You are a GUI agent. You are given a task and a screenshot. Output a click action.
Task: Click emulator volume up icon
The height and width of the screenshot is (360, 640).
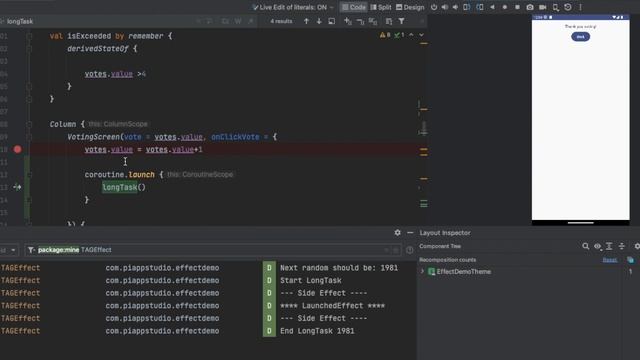[444, 7]
